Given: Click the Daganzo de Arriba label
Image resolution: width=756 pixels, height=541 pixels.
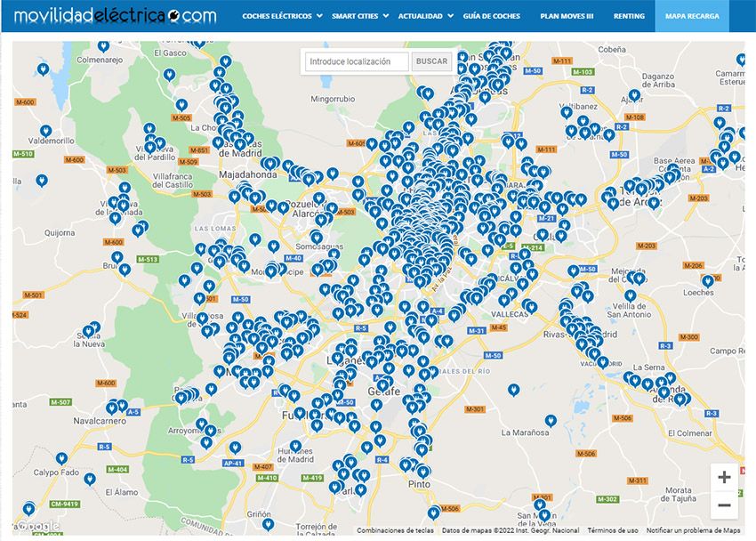Looking at the screenshot, I should tap(658, 80).
